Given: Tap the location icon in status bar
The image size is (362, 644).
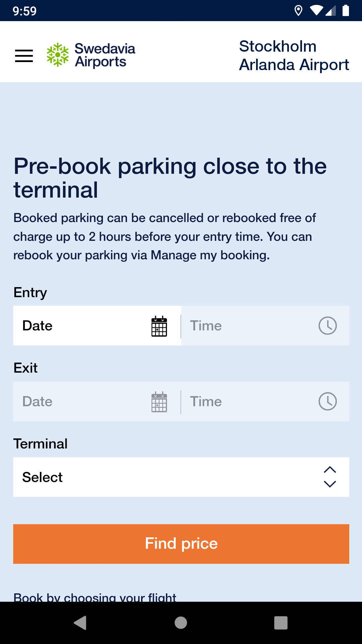Looking at the screenshot, I should (x=298, y=11).
